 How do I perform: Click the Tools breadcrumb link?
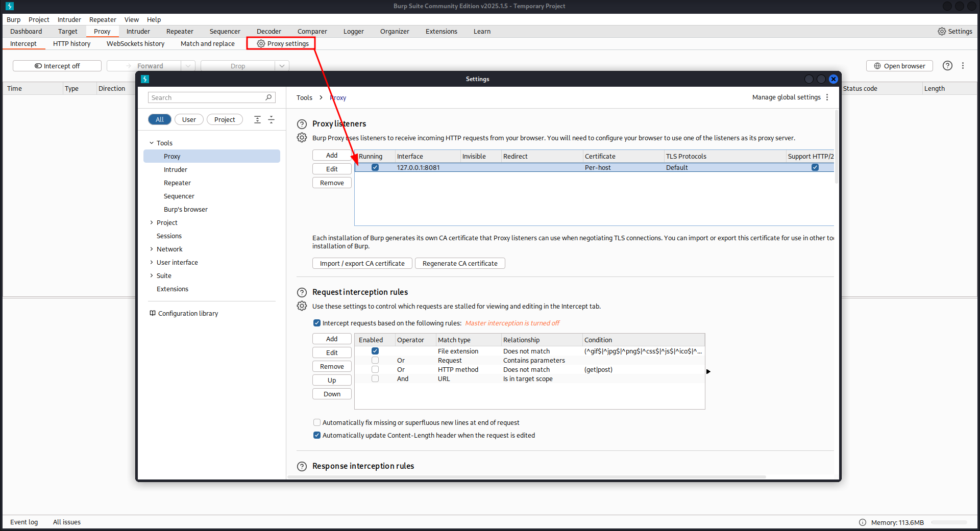304,97
